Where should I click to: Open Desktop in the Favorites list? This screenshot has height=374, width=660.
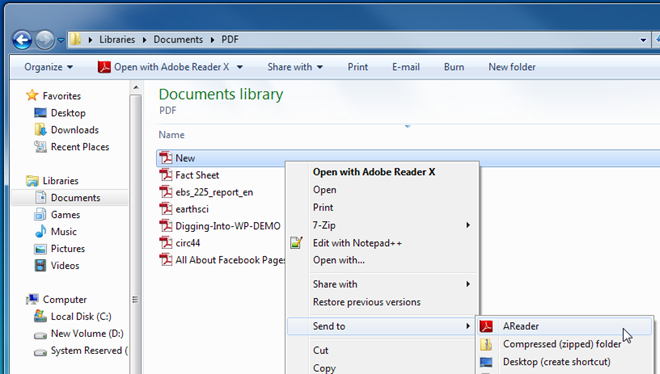pyautogui.click(x=68, y=113)
